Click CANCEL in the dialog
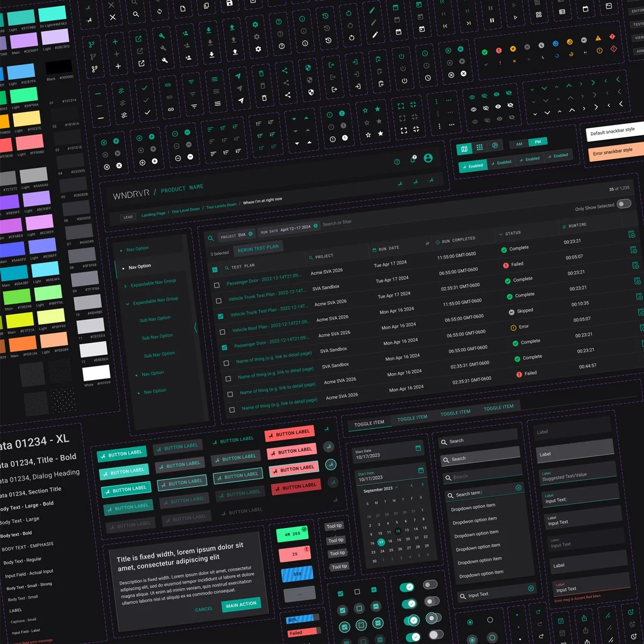The height and width of the screenshot is (644, 644). click(x=204, y=609)
